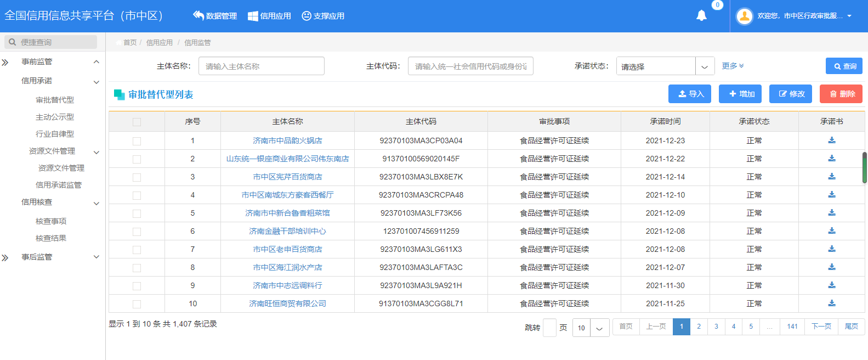Download commitment letter for 济南旺恒商贸有限公司

coord(832,303)
